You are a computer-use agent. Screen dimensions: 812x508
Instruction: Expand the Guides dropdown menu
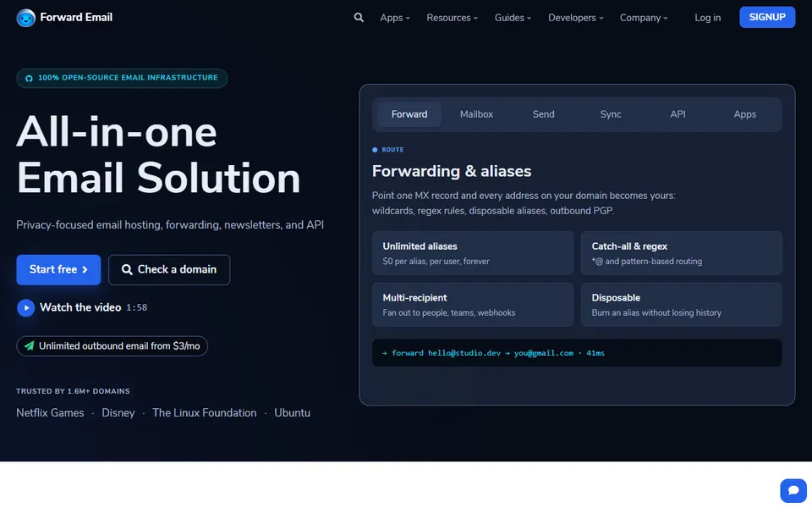[x=513, y=18]
